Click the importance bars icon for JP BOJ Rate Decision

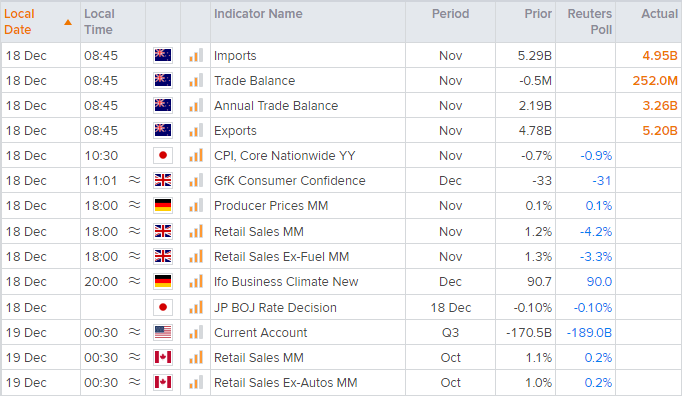(x=196, y=308)
